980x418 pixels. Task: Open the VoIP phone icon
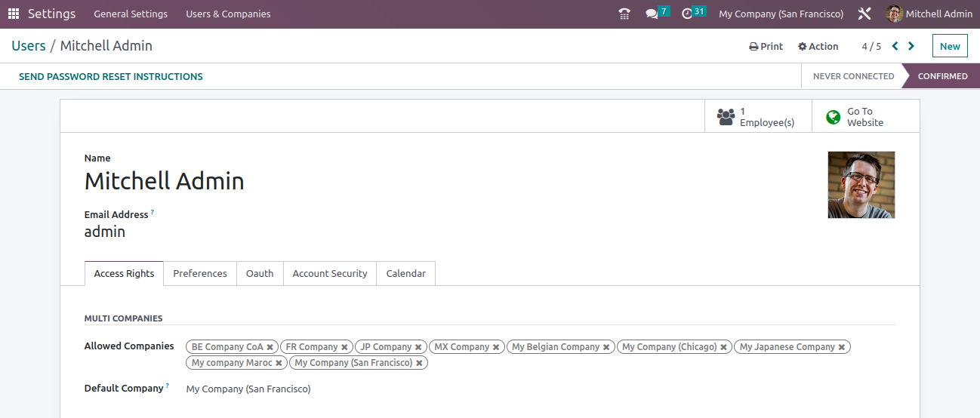click(x=624, y=14)
